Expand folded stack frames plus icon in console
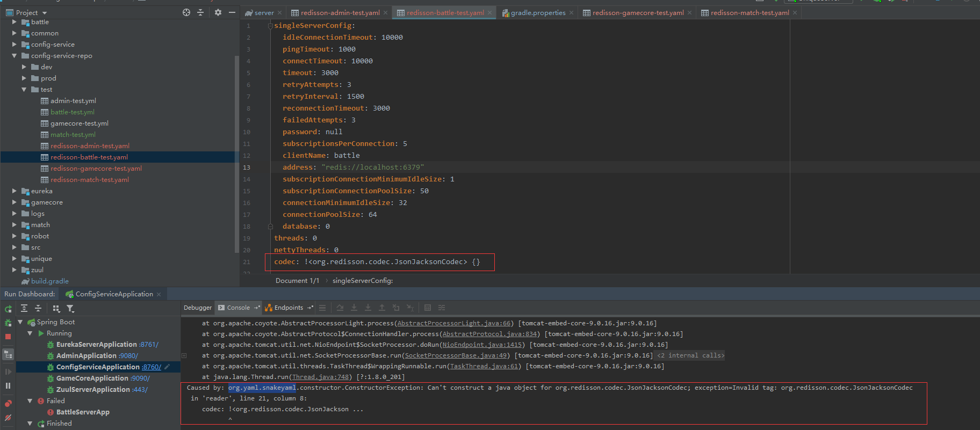The image size is (980, 430). click(x=184, y=355)
